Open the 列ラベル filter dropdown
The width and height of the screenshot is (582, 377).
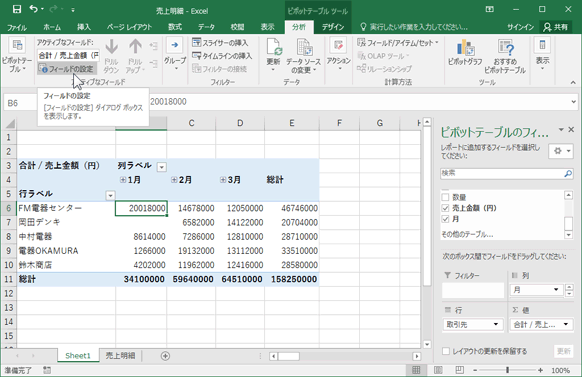tap(161, 167)
